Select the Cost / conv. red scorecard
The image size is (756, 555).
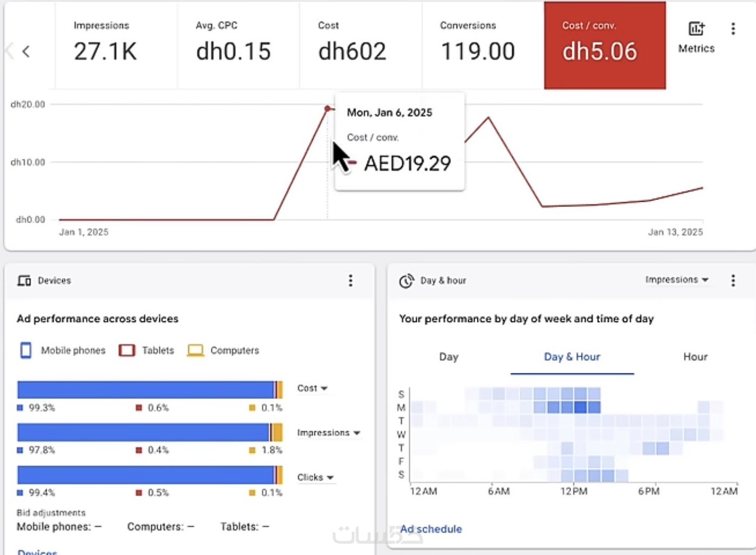click(x=605, y=45)
